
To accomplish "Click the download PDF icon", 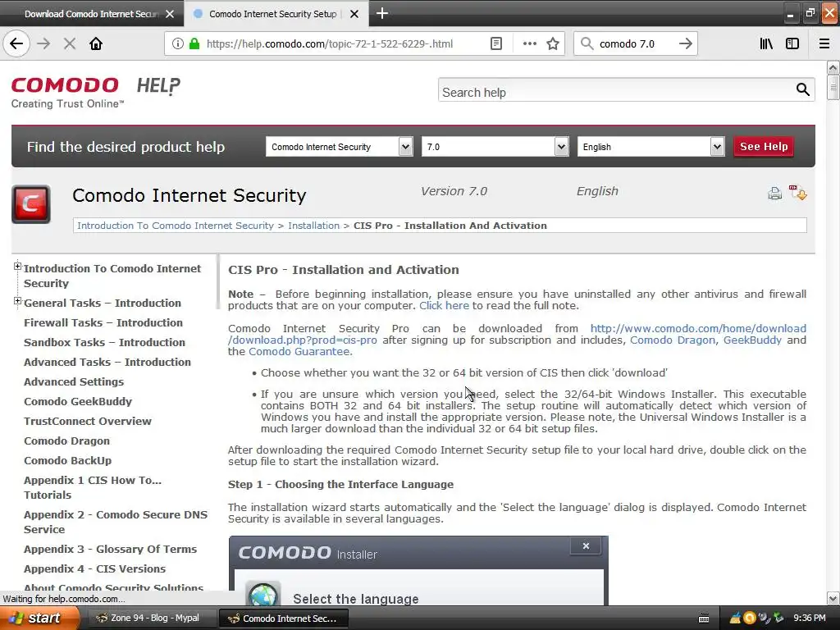I will tap(797, 193).
